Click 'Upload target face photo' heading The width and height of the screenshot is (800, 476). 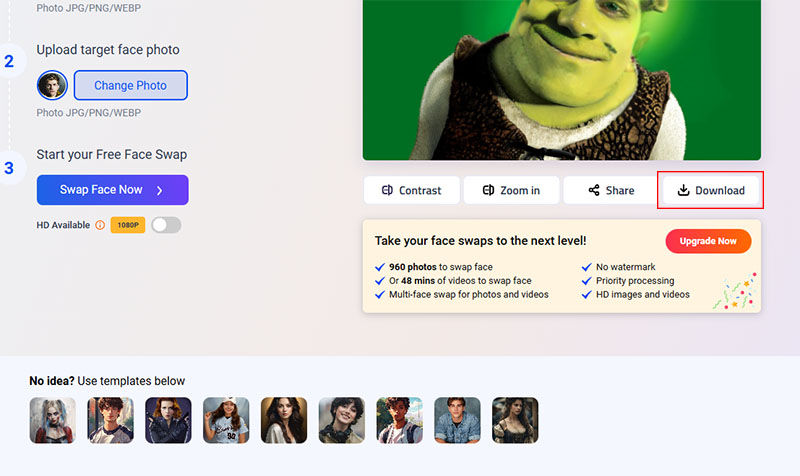pos(108,49)
